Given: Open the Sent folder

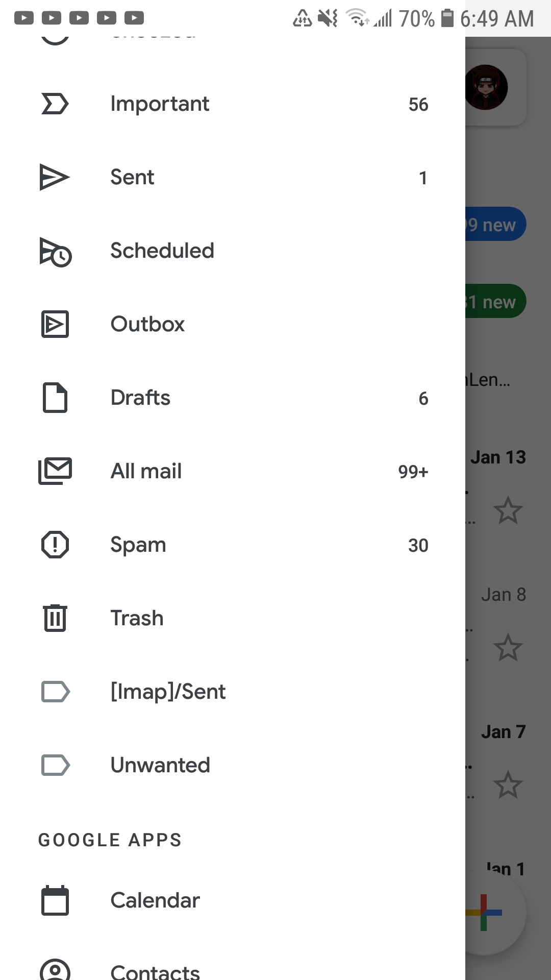Looking at the screenshot, I should 233,178.
